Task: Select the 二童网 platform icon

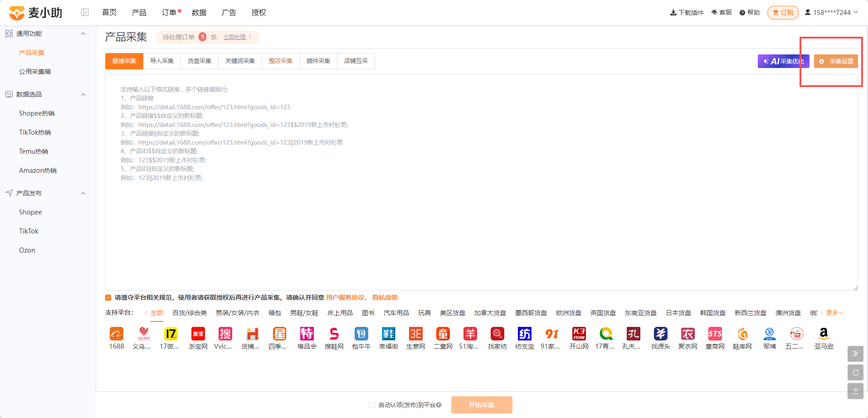Action: pyautogui.click(x=443, y=334)
